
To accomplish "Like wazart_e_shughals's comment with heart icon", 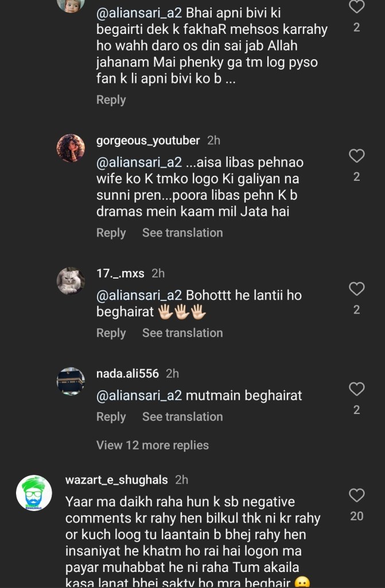I will 357,495.
